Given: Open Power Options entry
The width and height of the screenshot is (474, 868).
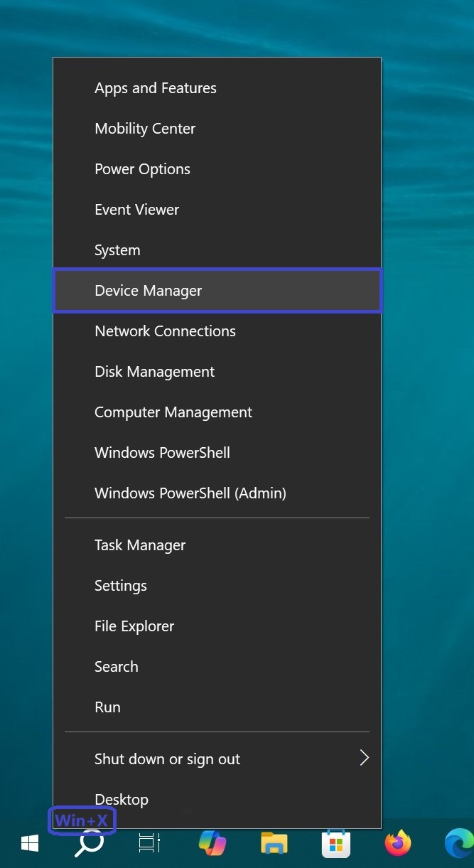Looking at the screenshot, I should pyautogui.click(x=217, y=169).
